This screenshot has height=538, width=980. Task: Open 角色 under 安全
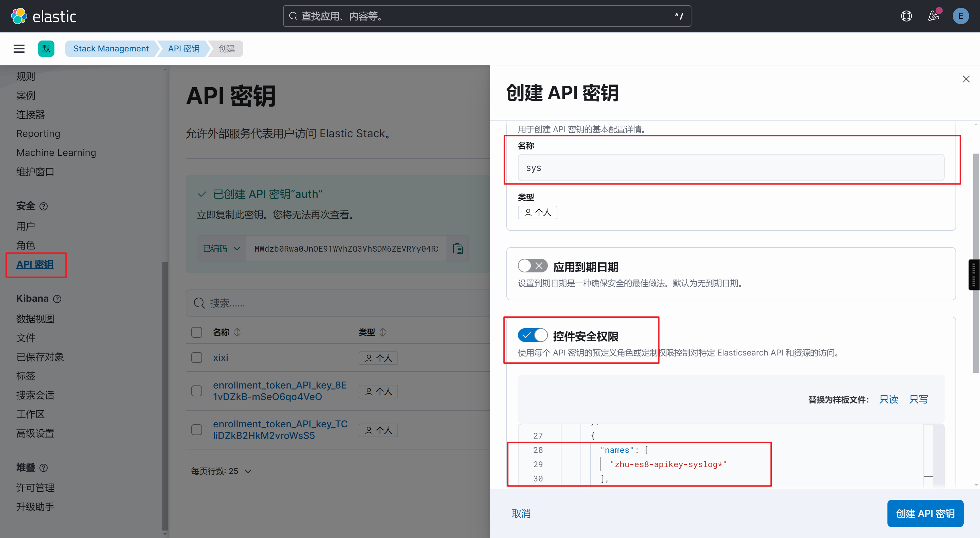point(26,245)
